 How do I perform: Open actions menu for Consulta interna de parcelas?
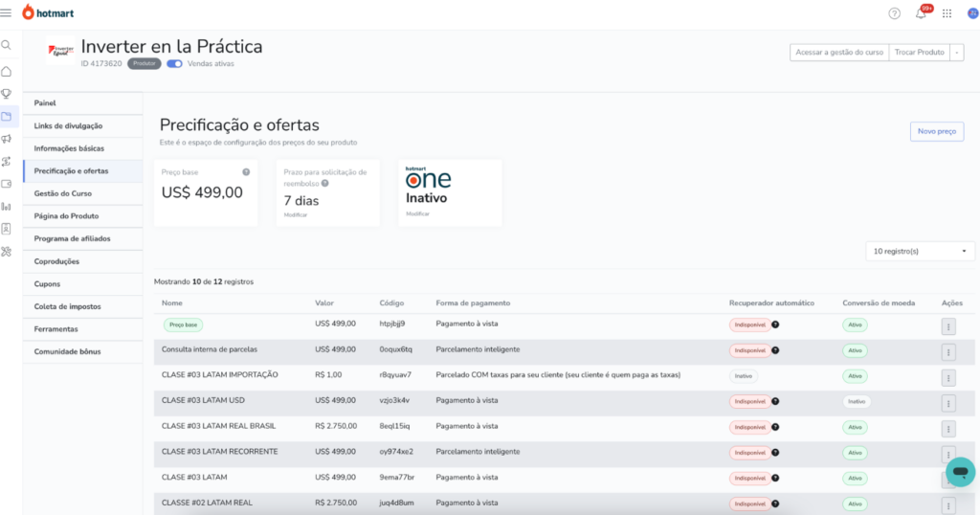(x=948, y=351)
